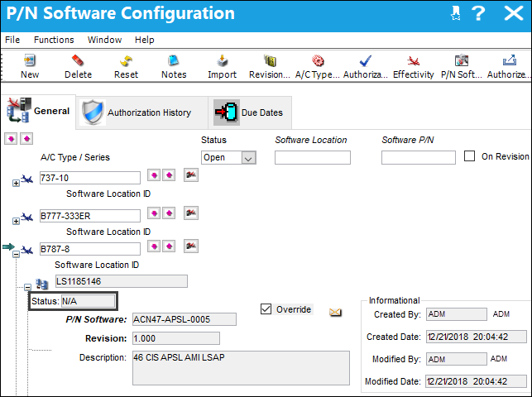Click the down arrow button beside B787-8
Screen dimensions: 532x397
tap(154, 246)
